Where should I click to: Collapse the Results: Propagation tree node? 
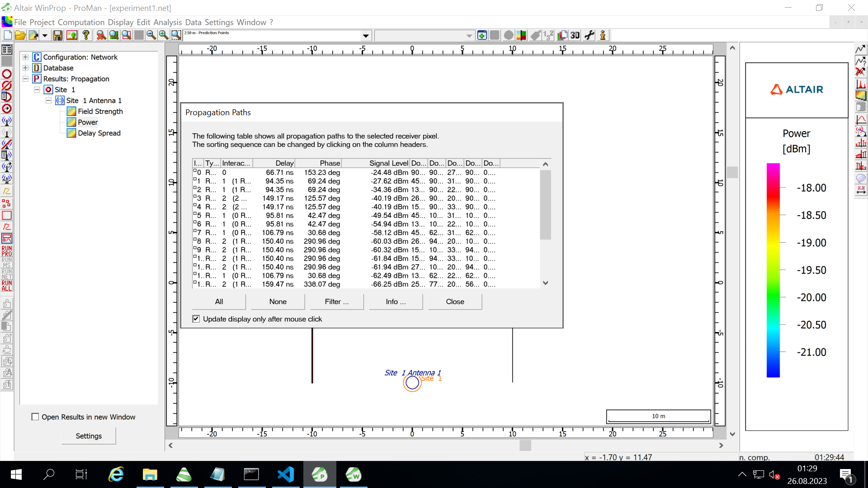[26, 79]
